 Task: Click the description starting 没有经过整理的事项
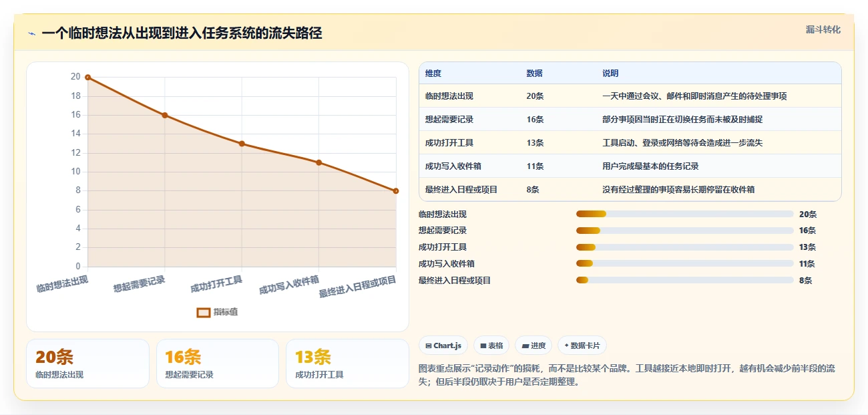678,190
